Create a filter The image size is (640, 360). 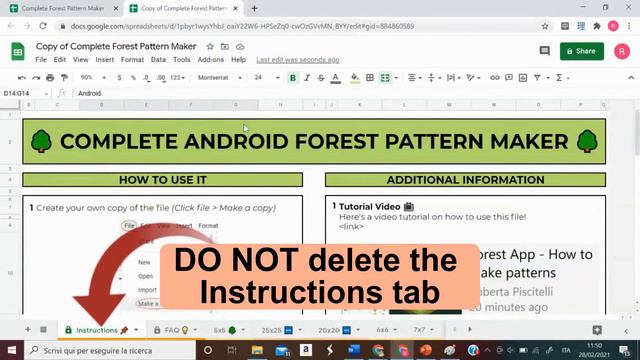(x=537, y=78)
